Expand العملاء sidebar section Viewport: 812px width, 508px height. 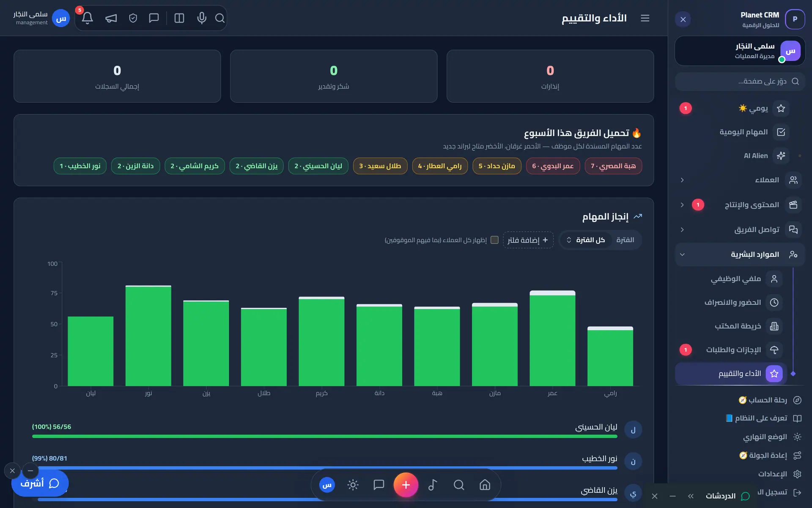click(740, 180)
